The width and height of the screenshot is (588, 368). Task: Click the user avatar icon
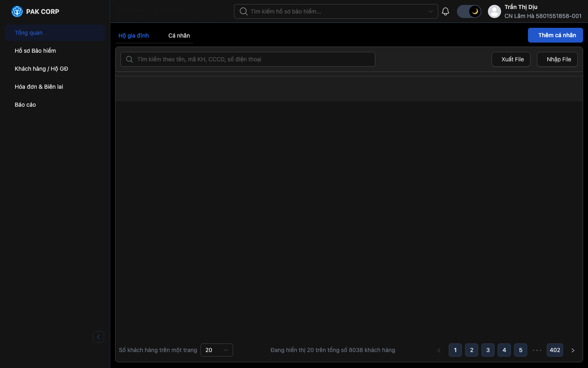pyautogui.click(x=494, y=11)
